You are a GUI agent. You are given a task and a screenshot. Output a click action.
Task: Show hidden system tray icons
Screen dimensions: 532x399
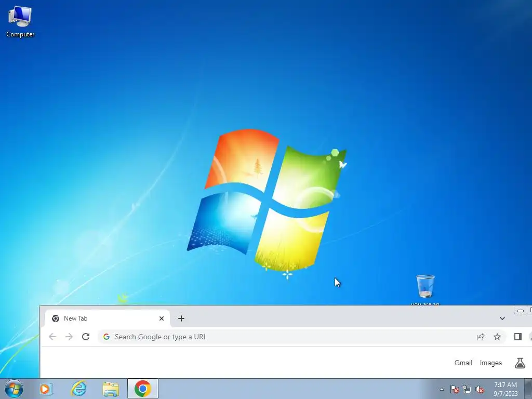(442, 389)
